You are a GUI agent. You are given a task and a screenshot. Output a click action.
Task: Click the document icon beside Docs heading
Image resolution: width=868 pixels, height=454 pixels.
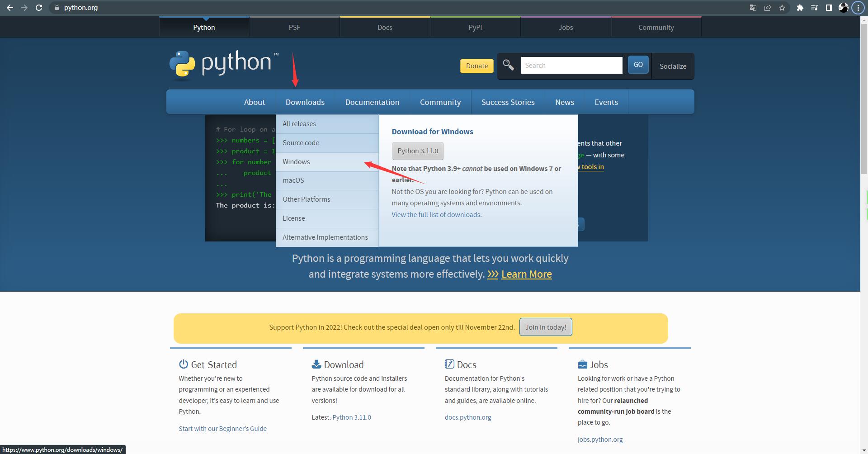click(449, 364)
